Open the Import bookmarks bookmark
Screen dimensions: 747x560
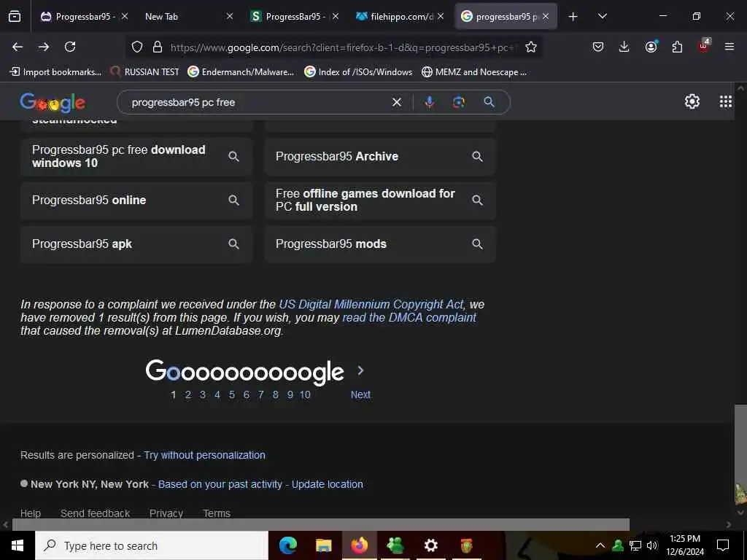tap(55, 72)
